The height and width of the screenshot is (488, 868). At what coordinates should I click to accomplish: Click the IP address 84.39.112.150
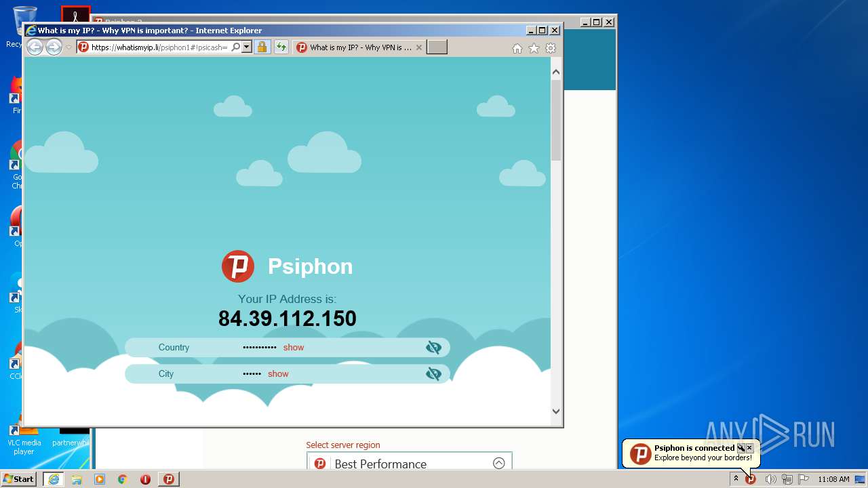[288, 319]
